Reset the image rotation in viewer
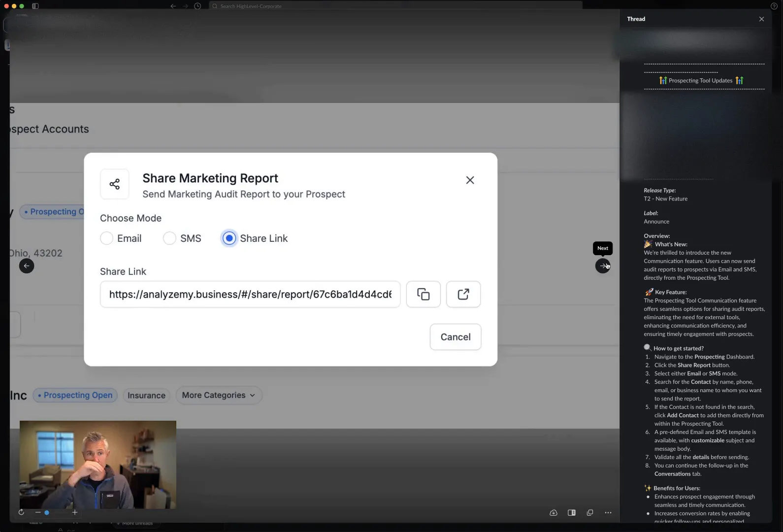This screenshot has width=783, height=532. [21, 512]
